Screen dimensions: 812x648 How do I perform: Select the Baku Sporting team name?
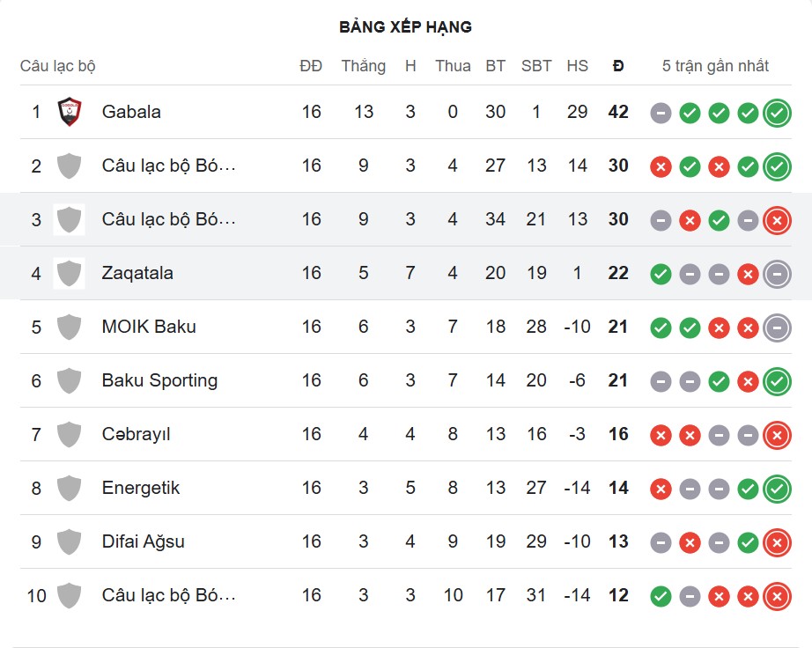coord(159,380)
